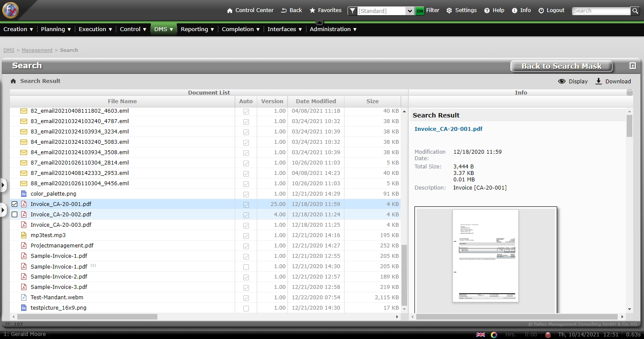The height and width of the screenshot is (339, 644).
Task: Click the PDF icon of Invoice_CA-20-003.pdf
Action: 24,225
